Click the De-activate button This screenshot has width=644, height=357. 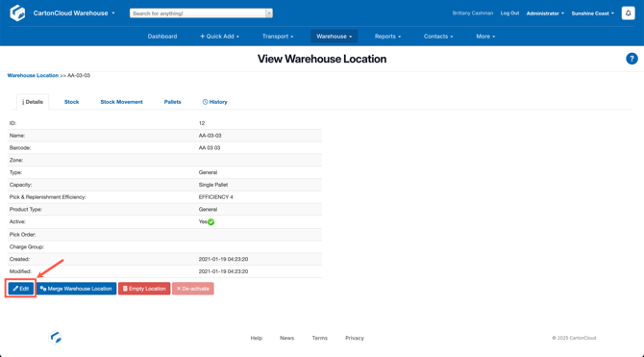193,289
